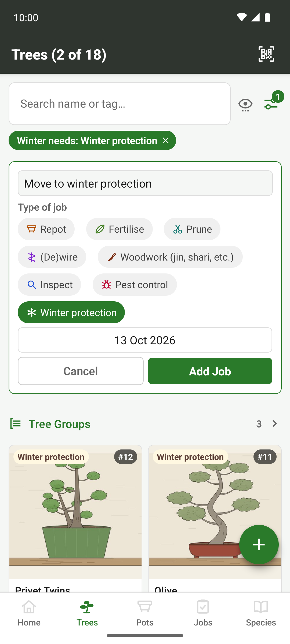
Task: Cancel the new job form
Action: click(81, 371)
